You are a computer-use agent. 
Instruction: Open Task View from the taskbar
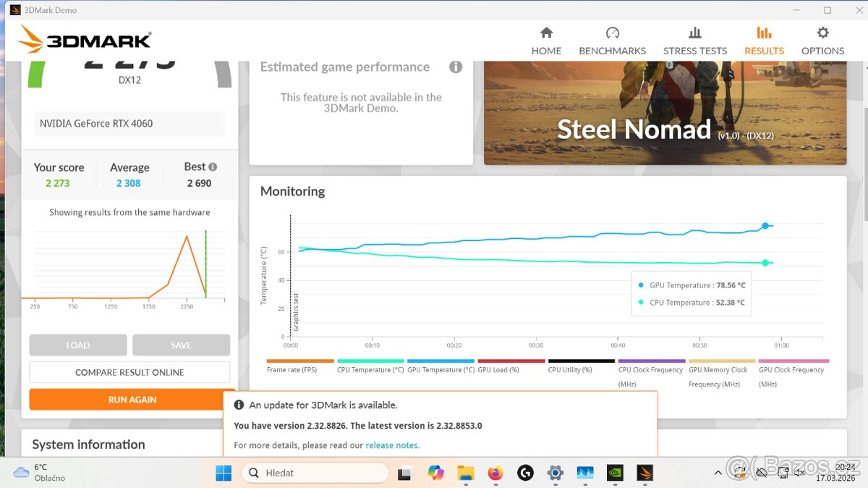(405, 473)
